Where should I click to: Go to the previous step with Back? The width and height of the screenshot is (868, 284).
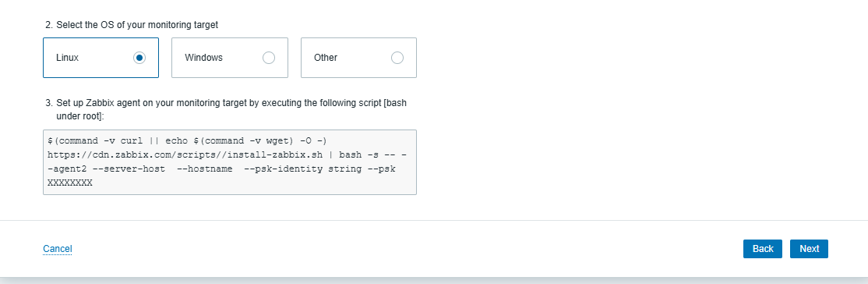pos(763,249)
